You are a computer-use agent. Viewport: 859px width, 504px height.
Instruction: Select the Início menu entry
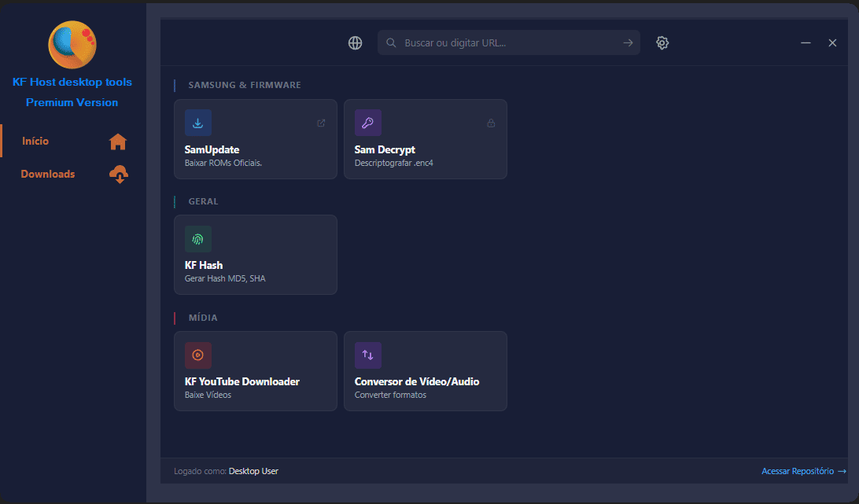coord(35,141)
